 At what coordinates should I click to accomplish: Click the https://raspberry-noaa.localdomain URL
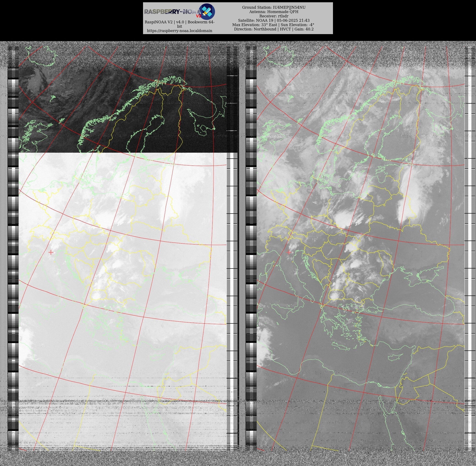(179, 31)
